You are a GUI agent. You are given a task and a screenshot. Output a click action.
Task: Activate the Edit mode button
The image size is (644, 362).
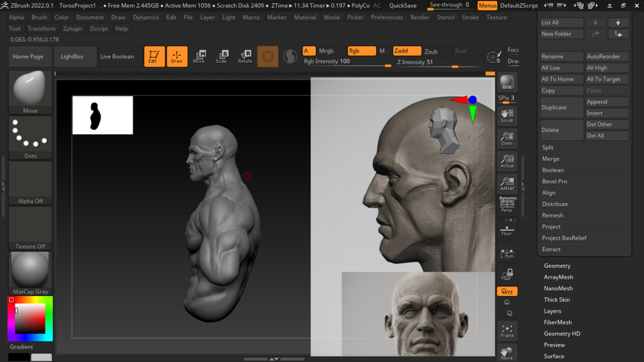tap(154, 56)
